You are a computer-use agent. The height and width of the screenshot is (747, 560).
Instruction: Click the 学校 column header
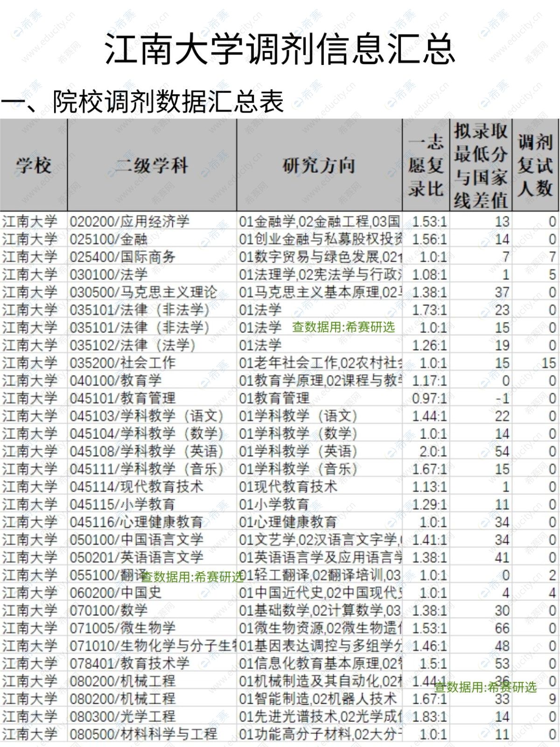click(x=34, y=165)
